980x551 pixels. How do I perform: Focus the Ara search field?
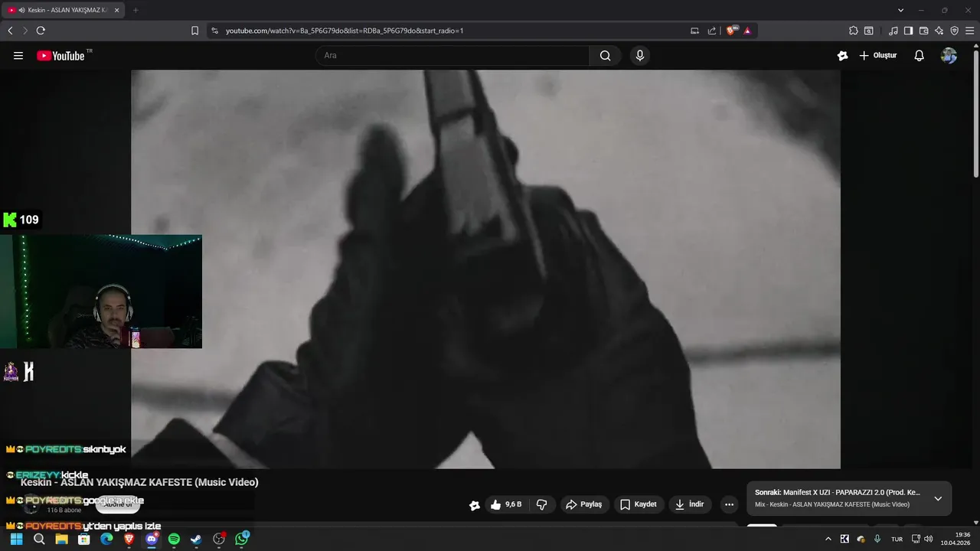[452, 56]
